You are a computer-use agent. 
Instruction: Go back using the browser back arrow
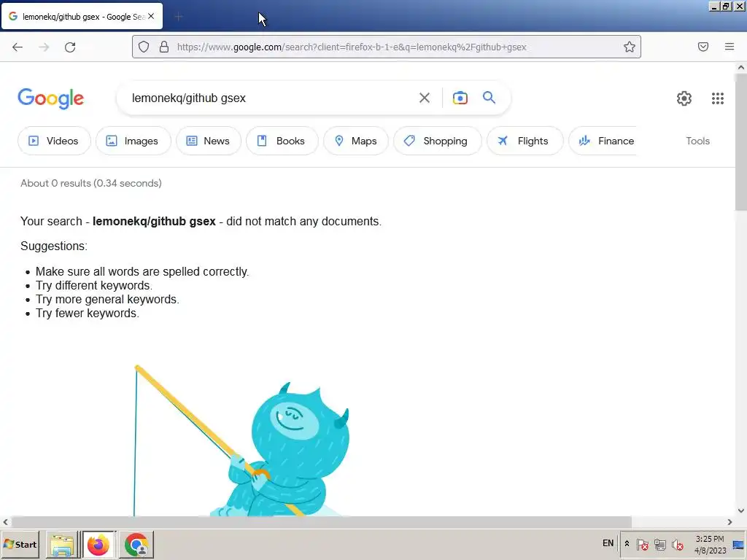[18, 47]
